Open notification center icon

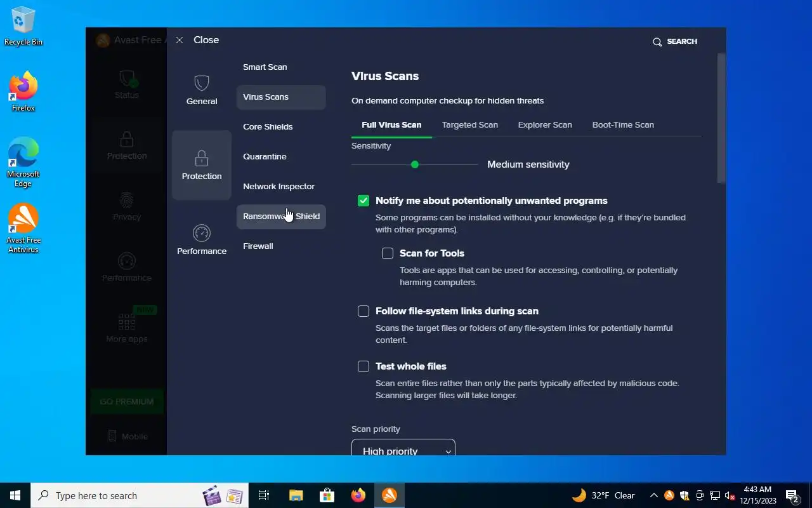[x=792, y=495]
